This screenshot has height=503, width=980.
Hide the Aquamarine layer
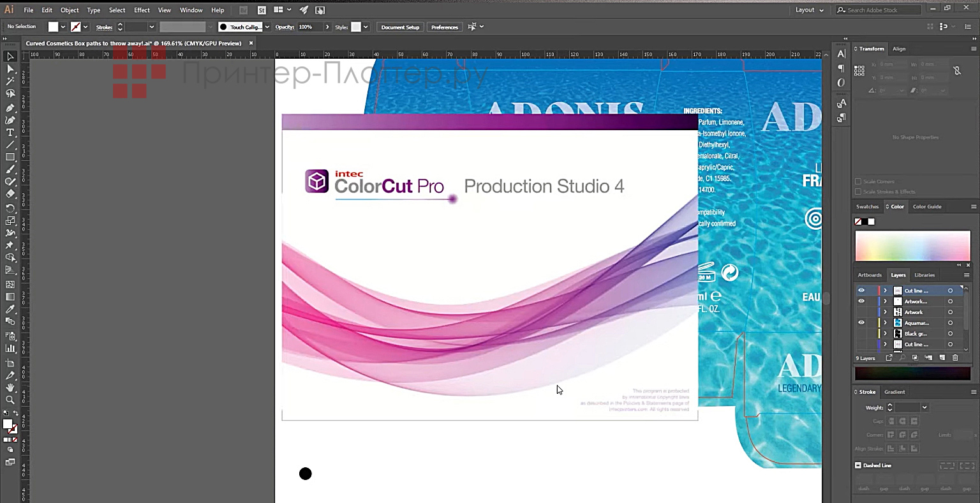861,322
